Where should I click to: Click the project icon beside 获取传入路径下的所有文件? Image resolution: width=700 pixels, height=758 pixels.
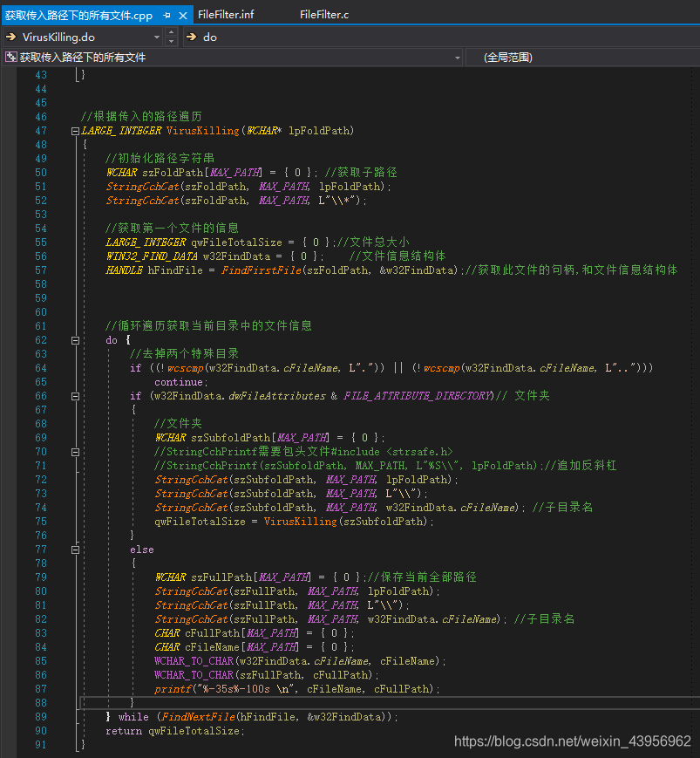click(10, 58)
